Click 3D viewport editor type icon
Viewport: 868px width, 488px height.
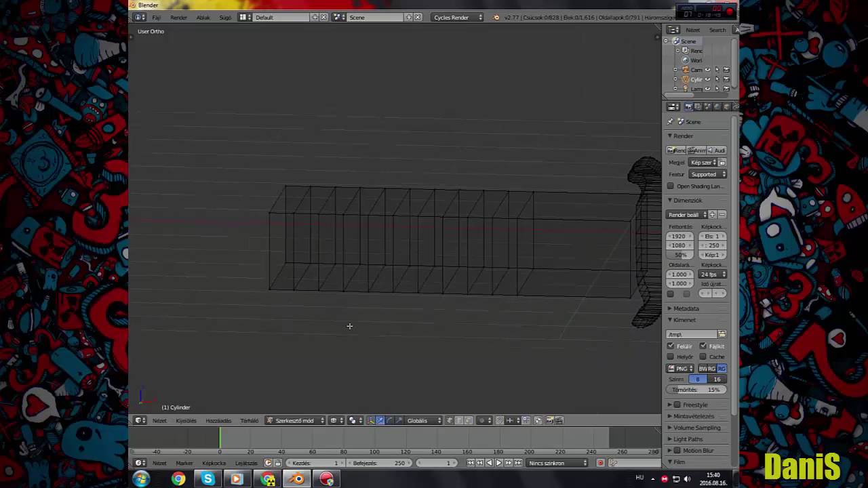point(140,420)
